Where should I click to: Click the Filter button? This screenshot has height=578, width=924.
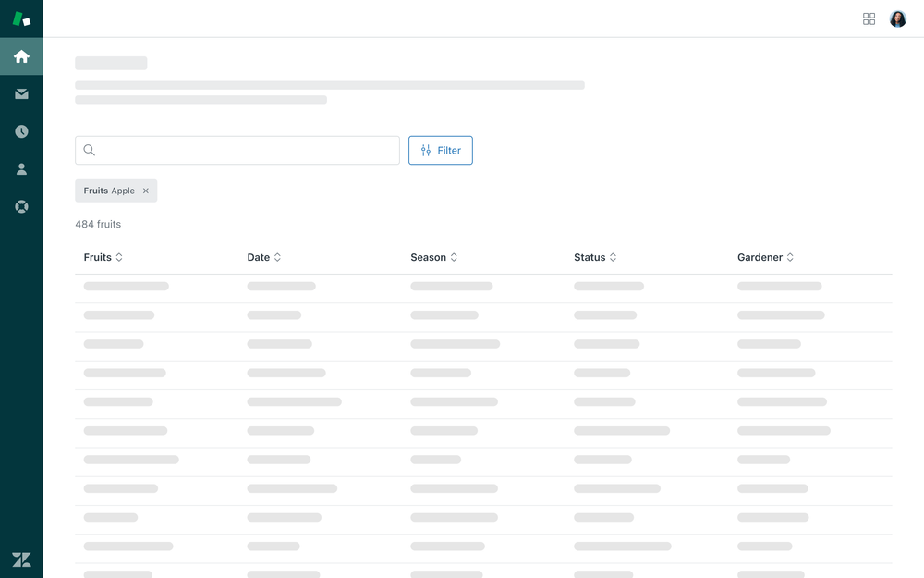pos(441,150)
